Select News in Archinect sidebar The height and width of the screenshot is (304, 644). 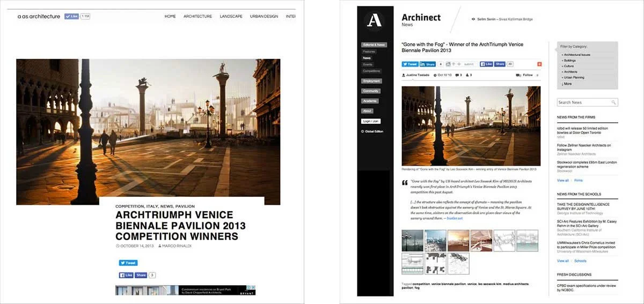[x=367, y=58]
